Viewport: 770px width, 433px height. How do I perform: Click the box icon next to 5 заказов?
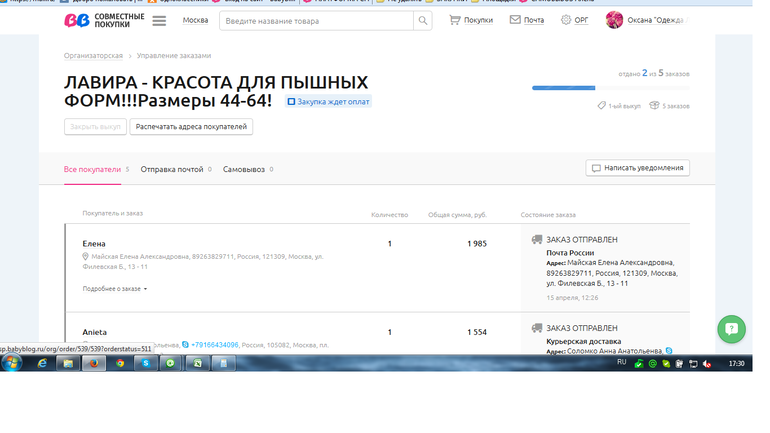(654, 106)
